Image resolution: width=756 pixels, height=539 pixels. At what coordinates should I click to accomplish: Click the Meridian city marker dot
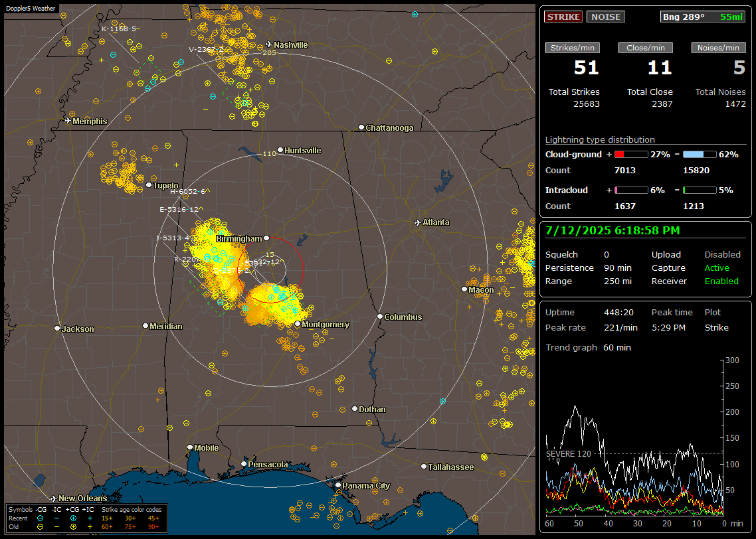[x=145, y=326]
